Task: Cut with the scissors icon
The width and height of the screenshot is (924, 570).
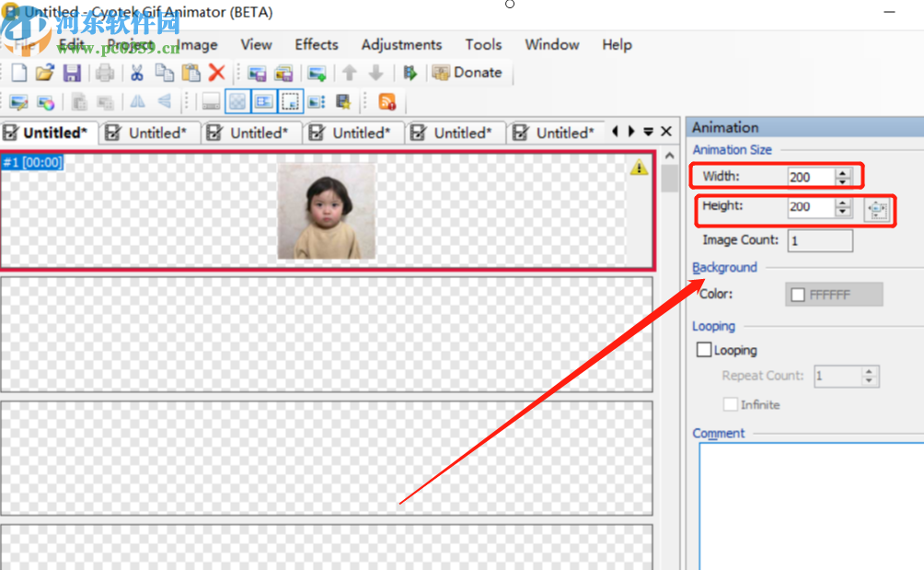Action: [137, 73]
